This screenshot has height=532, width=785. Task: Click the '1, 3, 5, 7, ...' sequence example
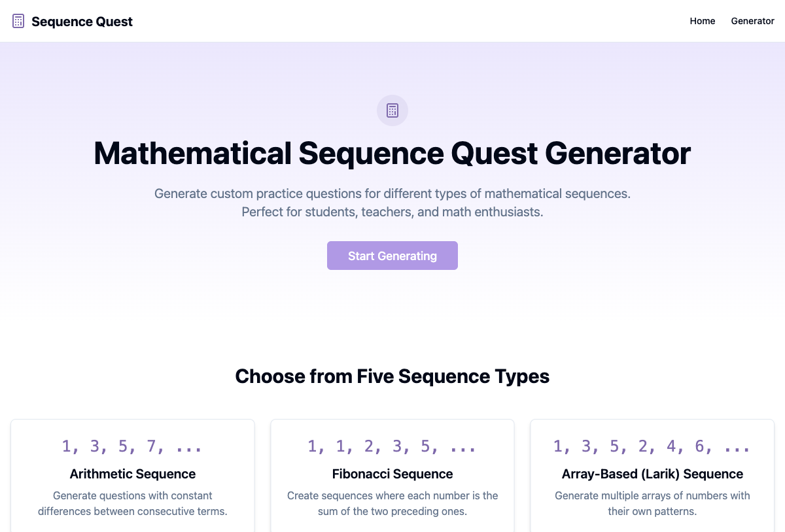pos(132,446)
